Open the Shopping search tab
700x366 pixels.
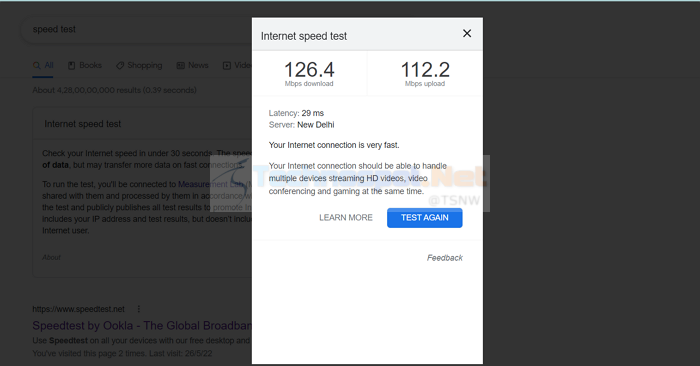(x=139, y=66)
